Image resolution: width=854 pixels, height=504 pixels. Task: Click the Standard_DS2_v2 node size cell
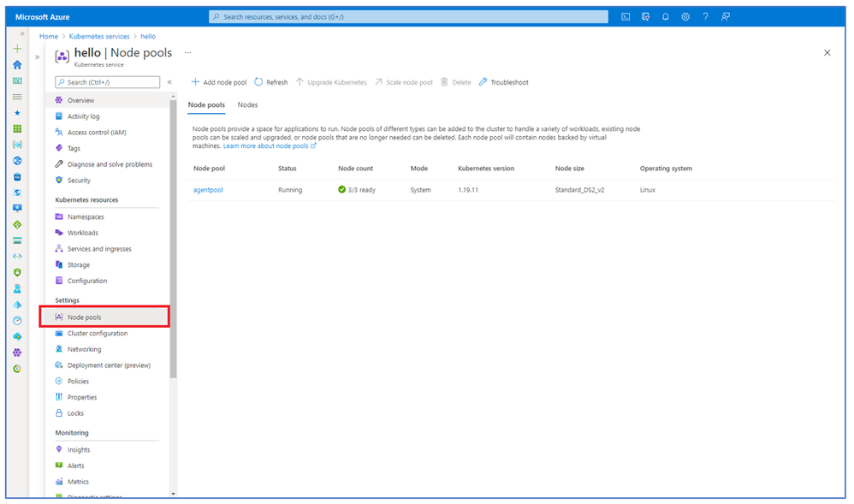[579, 190]
